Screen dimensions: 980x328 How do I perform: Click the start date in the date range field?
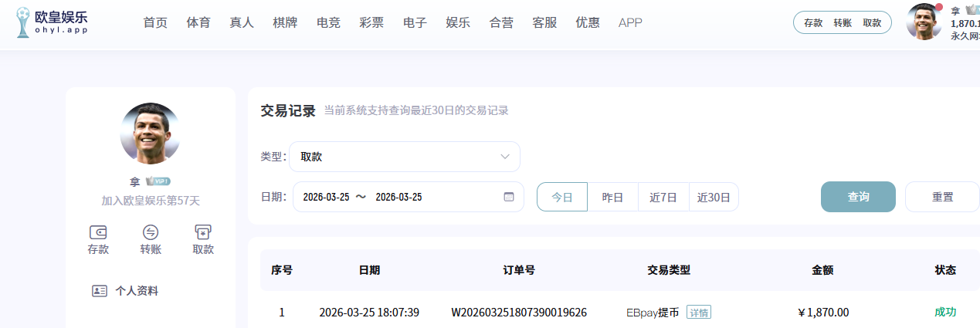326,197
